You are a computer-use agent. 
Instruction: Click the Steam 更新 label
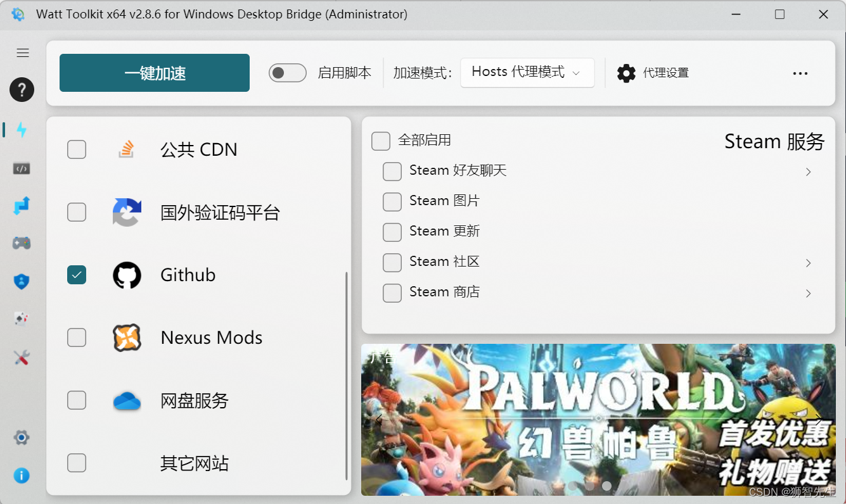click(445, 231)
